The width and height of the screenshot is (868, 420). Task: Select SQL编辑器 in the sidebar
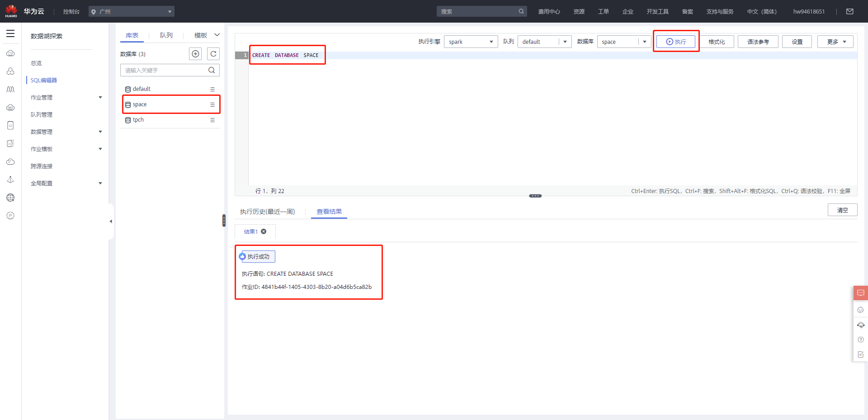click(x=44, y=80)
